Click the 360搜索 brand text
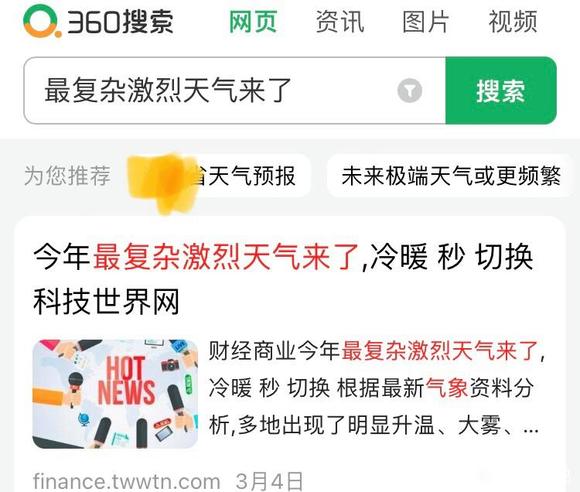The width and height of the screenshot is (580, 492). [120, 22]
